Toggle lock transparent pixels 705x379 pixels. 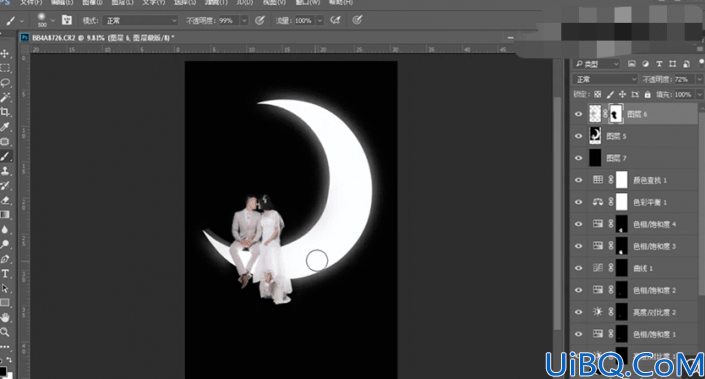(x=597, y=94)
